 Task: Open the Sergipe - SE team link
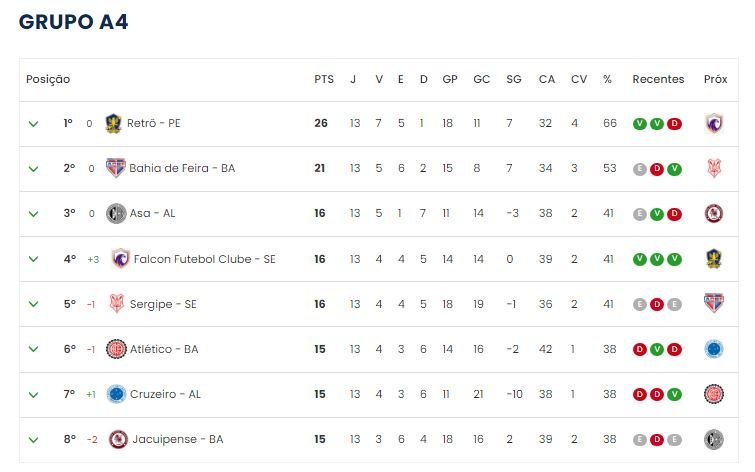(163, 304)
